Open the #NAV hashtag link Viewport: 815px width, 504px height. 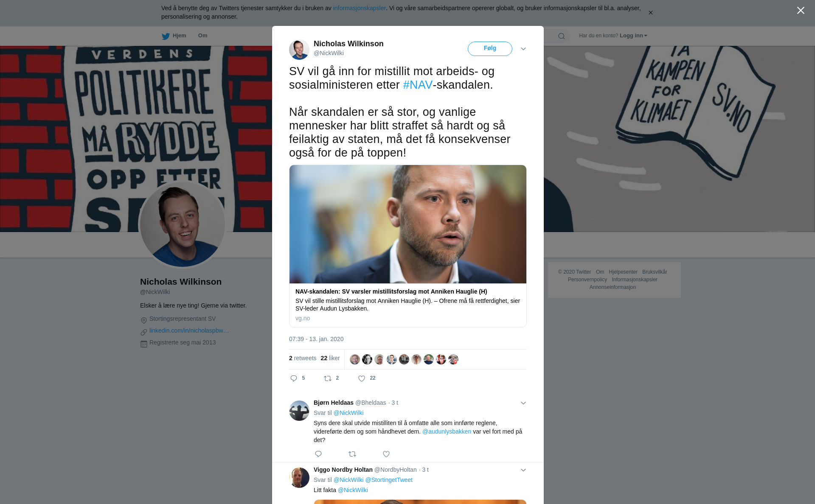[418, 85]
